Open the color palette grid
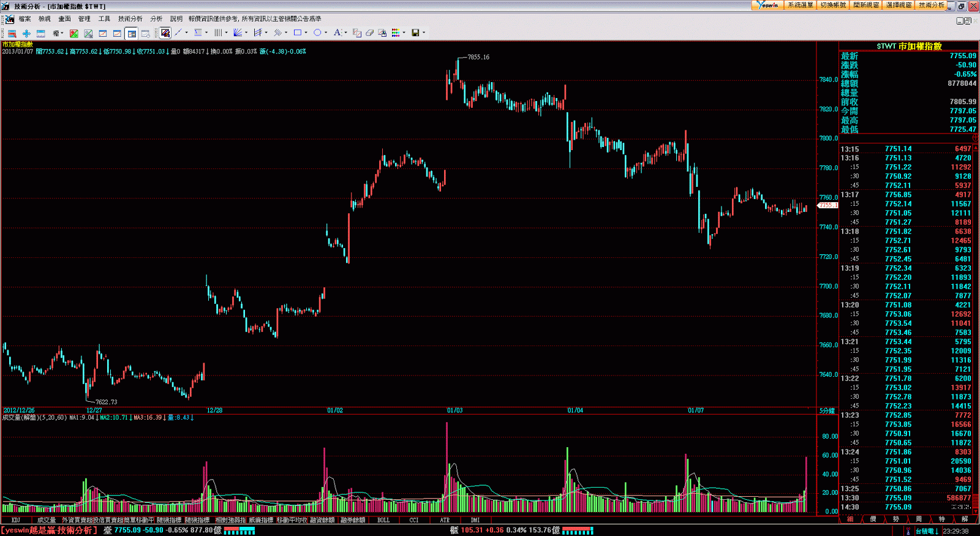The height and width of the screenshot is (536, 980). pyautogui.click(x=396, y=33)
